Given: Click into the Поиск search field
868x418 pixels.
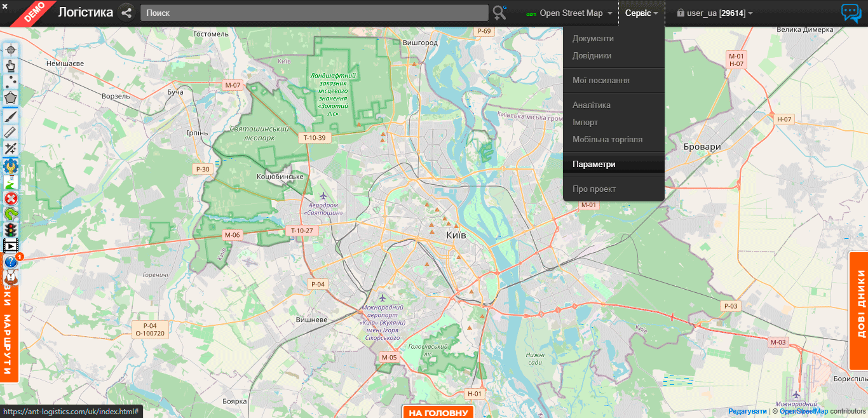Looking at the screenshot, I should pyautogui.click(x=314, y=13).
